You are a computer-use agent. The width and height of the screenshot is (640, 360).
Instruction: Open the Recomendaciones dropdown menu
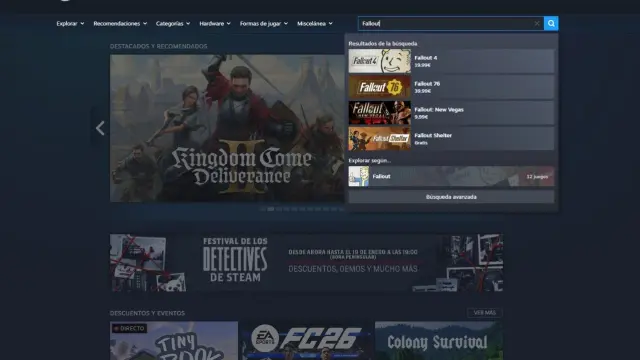point(120,24)
